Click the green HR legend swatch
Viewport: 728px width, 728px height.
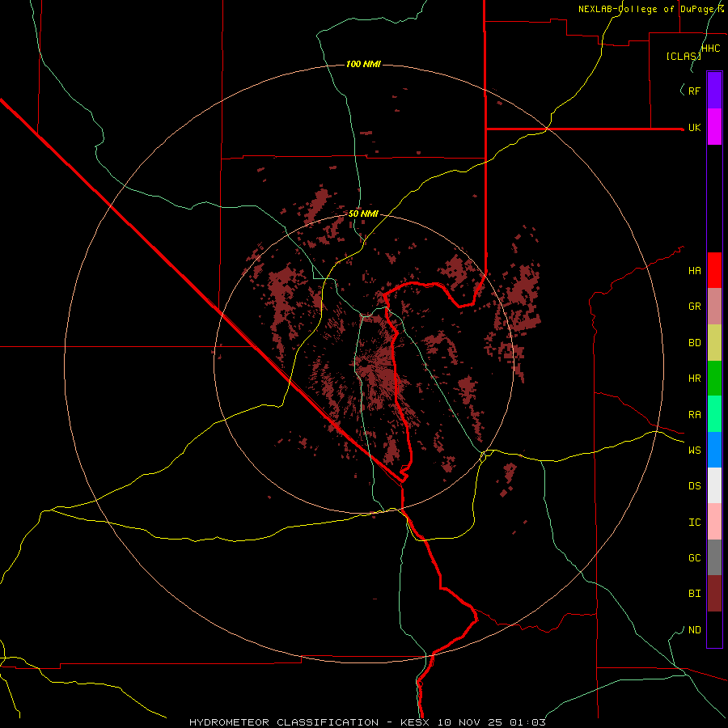click(714, 379)
